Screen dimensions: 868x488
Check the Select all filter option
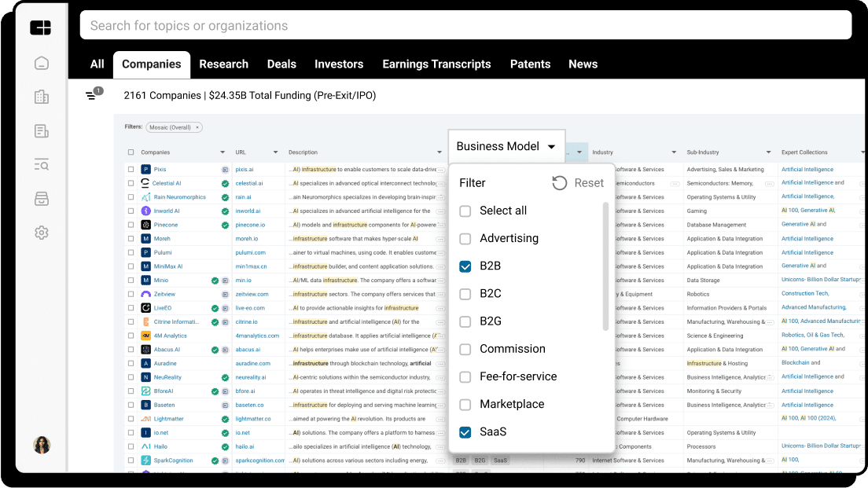pos(465,210)
